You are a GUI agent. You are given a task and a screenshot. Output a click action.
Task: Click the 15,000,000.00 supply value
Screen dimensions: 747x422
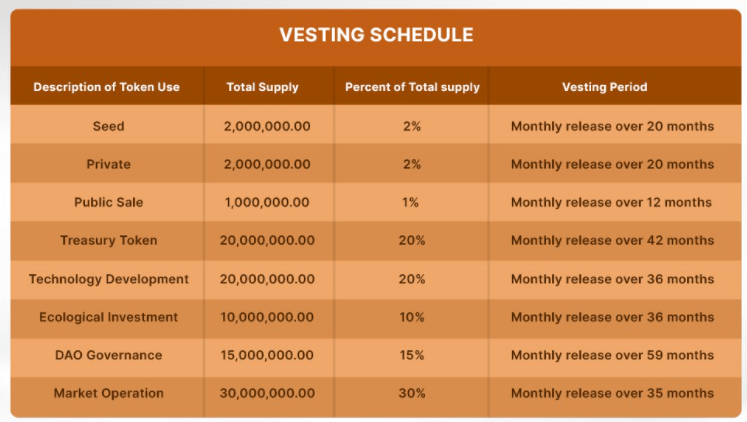(269, 355)
